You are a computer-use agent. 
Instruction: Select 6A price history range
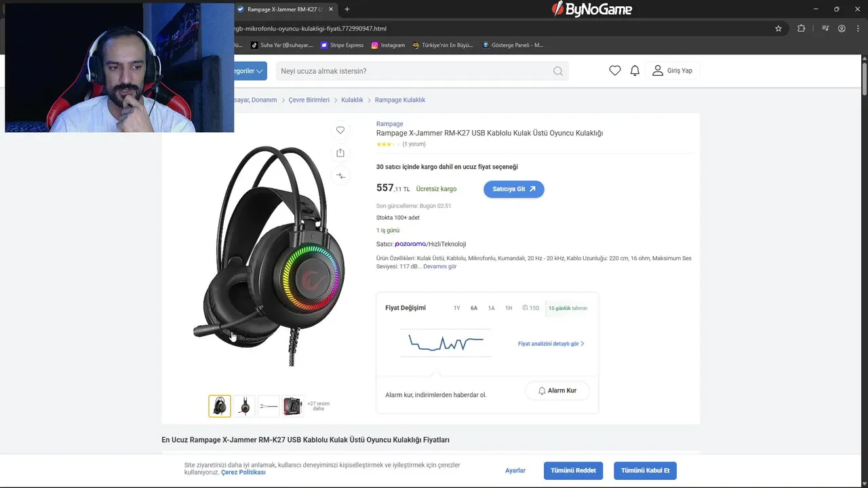point(474,308)
